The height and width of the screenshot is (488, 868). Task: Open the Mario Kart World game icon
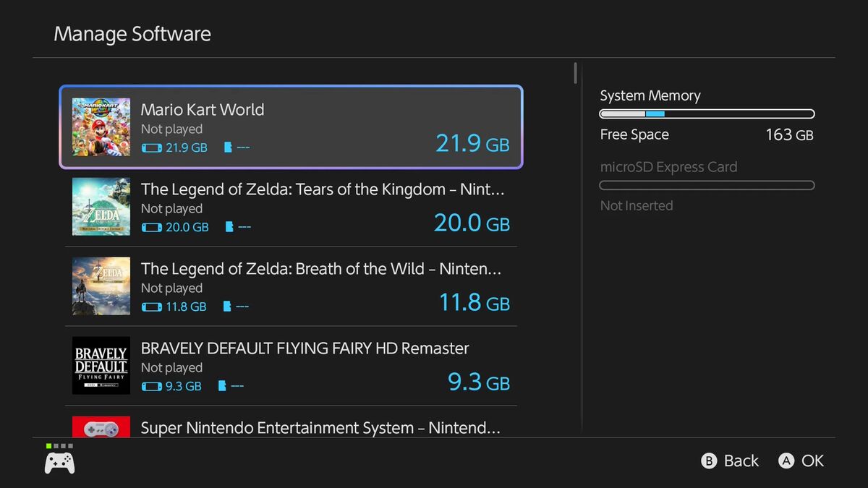tap(101, 127)
